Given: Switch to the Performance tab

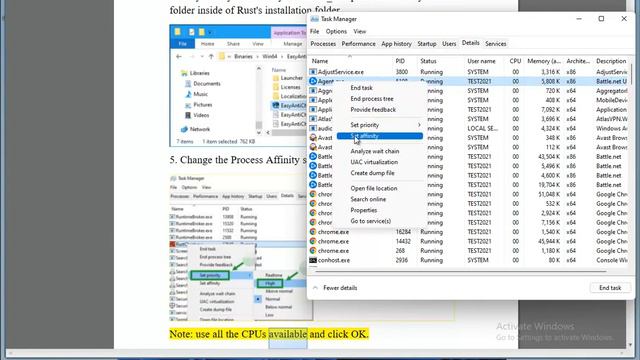Looking at the screenshot, I should point(358,44).
